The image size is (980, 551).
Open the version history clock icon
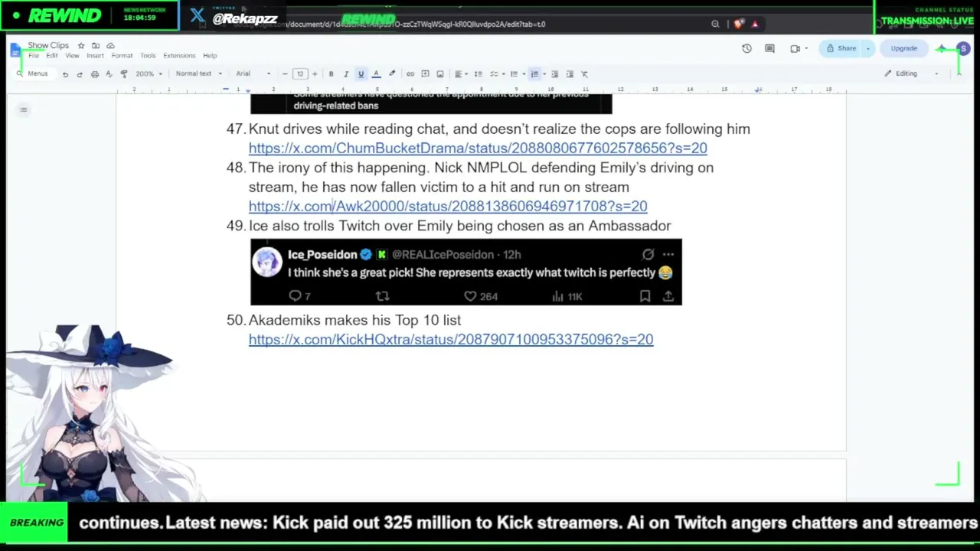click(746, 49)
